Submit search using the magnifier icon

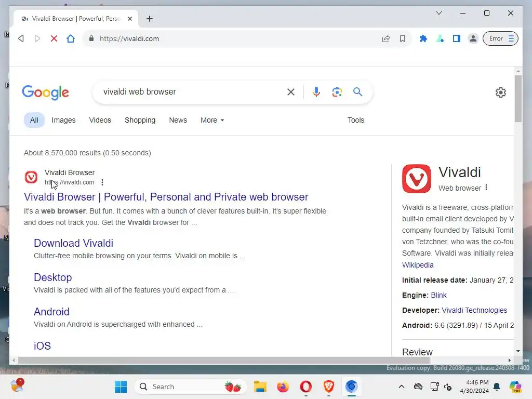point(357,92)
